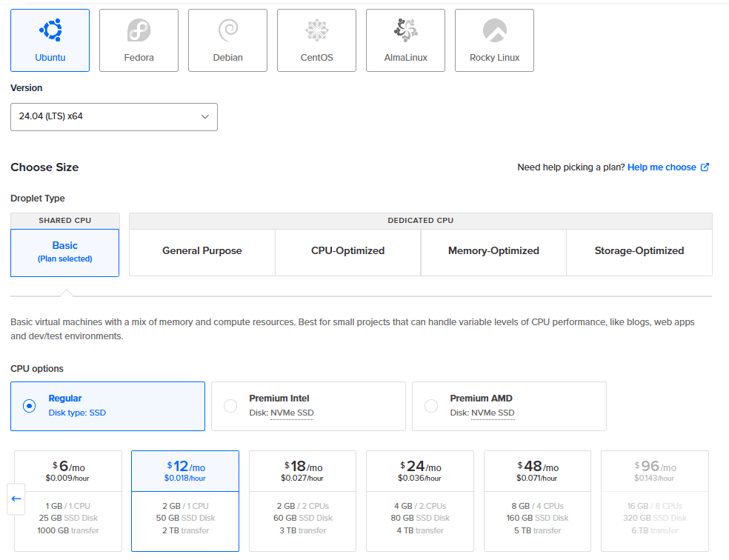The width and height of the screenshot is (729, 560).
Task: Click the left arrow to scroll plans
Action: point(16,499)
